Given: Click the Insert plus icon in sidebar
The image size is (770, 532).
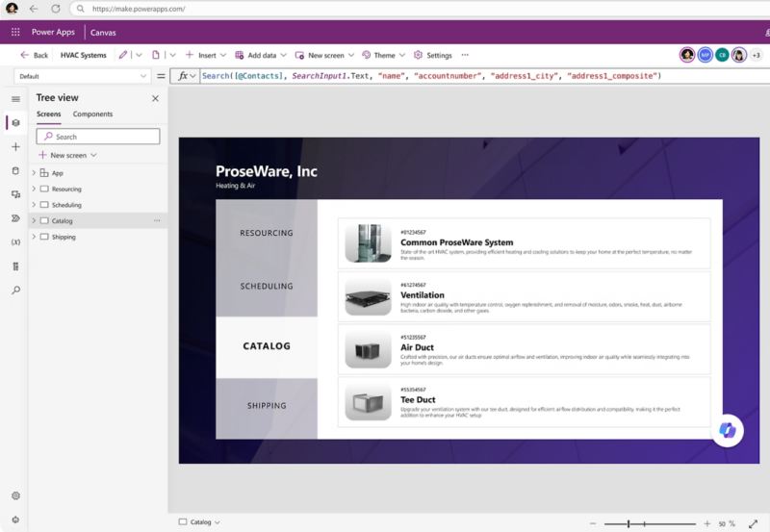Looking at the screenshot, I should pyautogui.click(x=15, y=147).
